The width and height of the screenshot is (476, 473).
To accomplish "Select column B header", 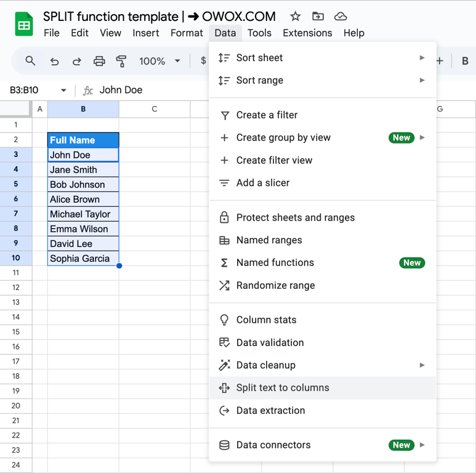I will 83,109.
